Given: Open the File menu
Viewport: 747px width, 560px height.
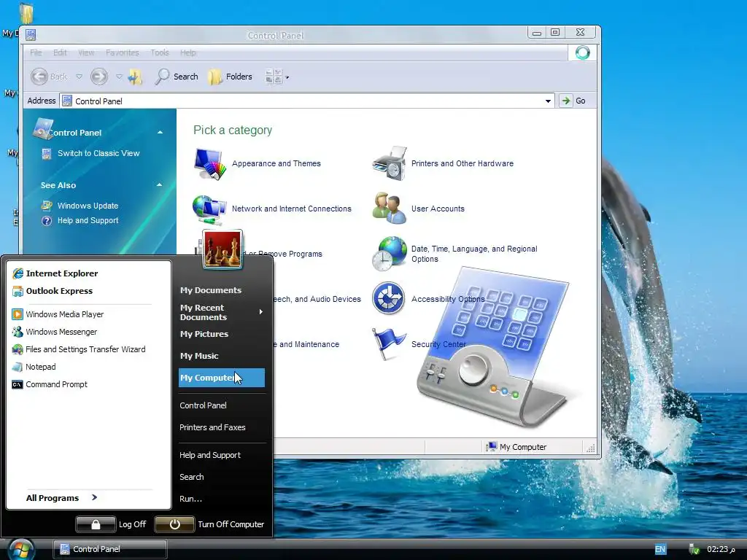Looking at the screenshot, I should (x=36, y=52).
